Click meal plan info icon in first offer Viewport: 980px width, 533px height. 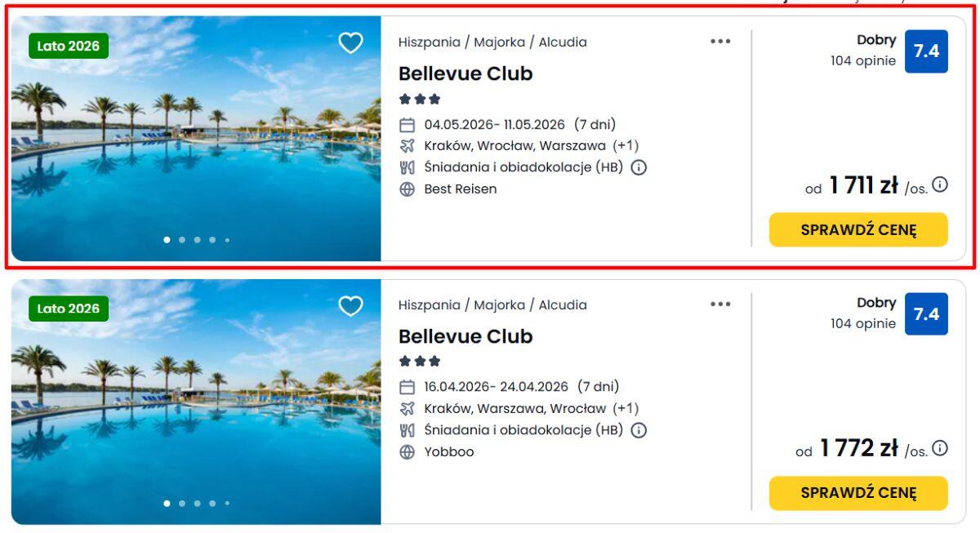[x=639, y=167]
